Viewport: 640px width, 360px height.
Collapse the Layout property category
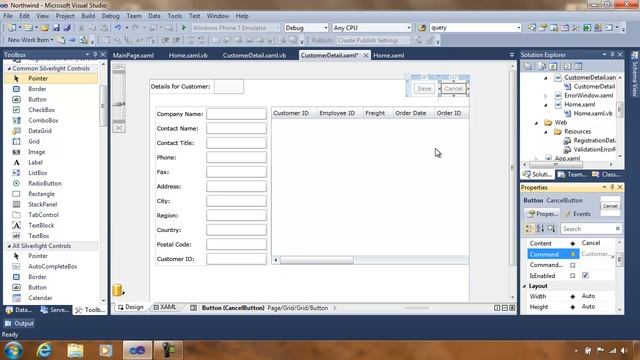click(524, 286)
